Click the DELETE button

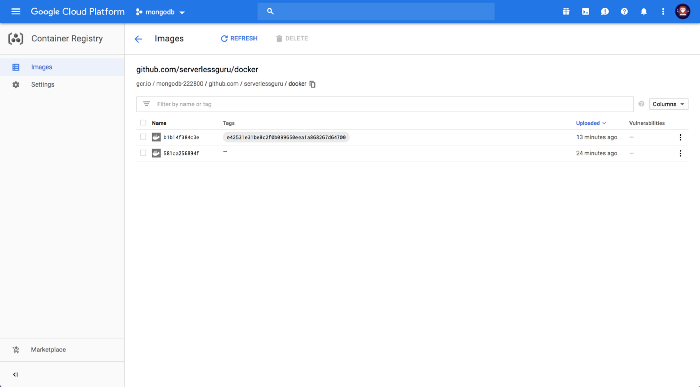(292, 38)
